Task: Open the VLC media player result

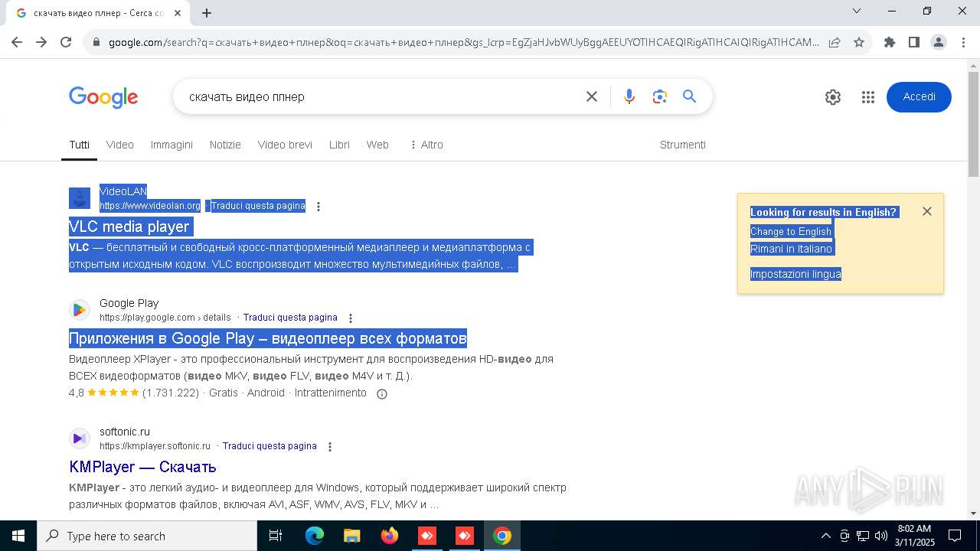Action: (129, 227)
